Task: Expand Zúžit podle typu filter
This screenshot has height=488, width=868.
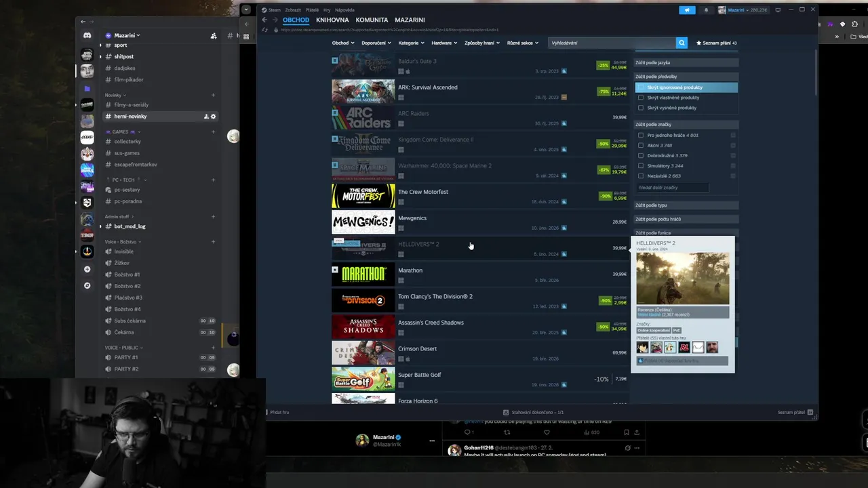Action: (686, 205)
